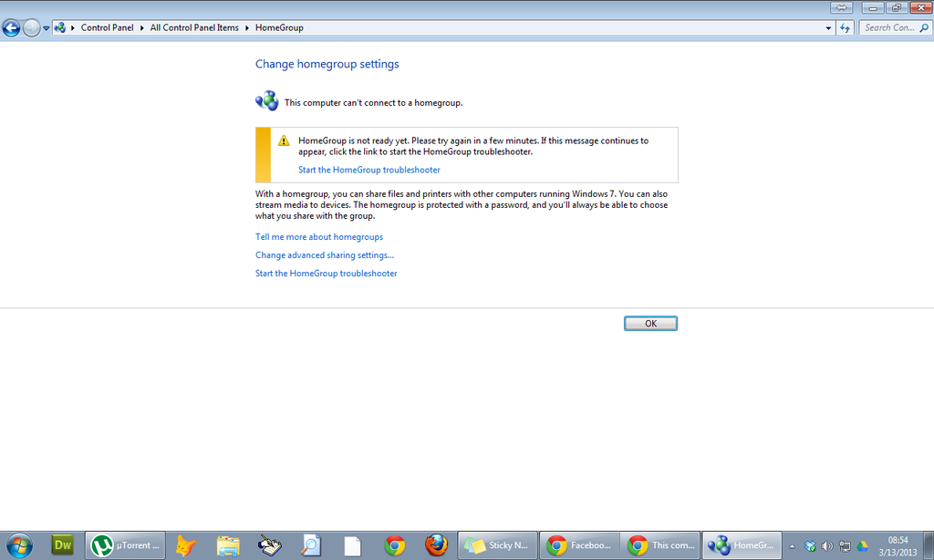Click inside the Search Control Panel box
This screenshot has height=560, width=934.
(891, 27)
